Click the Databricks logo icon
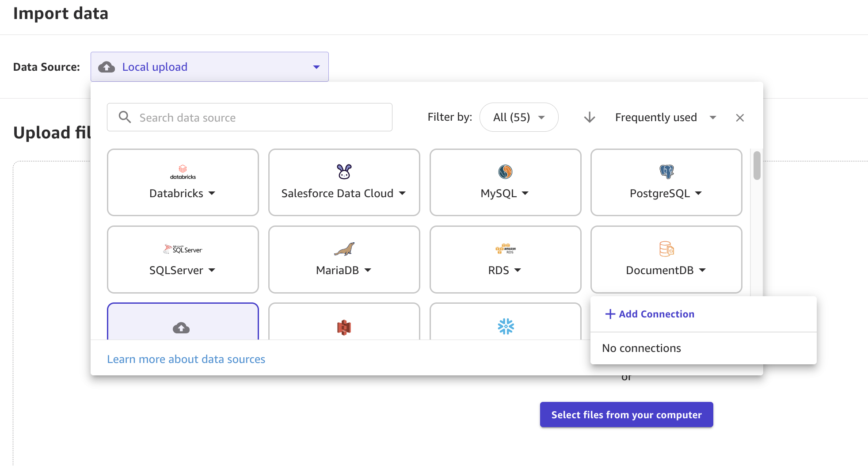The image size is (868, 466). pyautogui.click(x=183, y=172)
